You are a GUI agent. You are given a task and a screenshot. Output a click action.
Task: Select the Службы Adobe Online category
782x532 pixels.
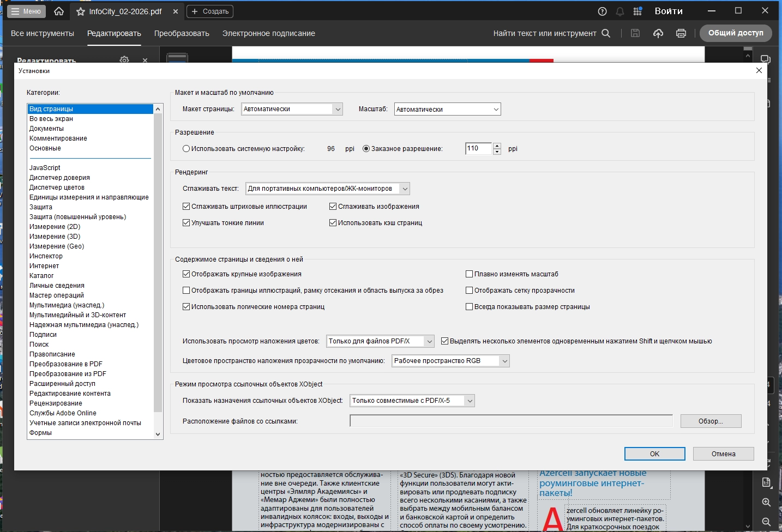coord(91,413)
